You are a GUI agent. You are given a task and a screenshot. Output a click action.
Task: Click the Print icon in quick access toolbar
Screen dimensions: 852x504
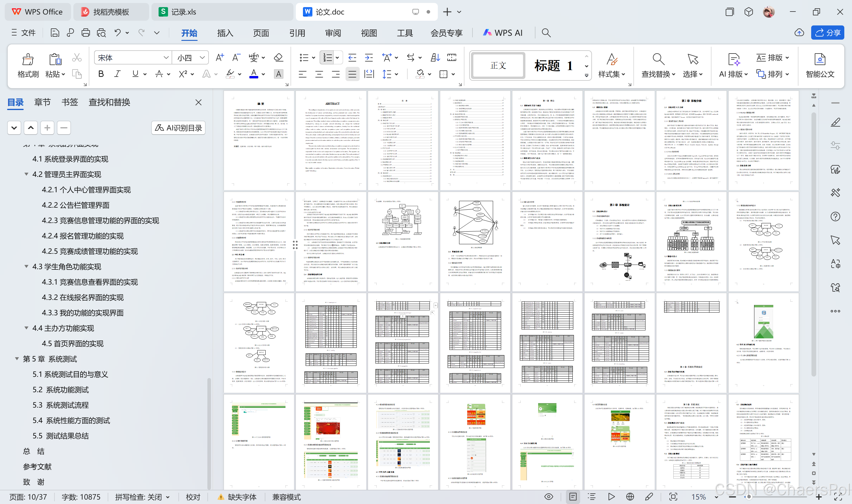click(x=85, y=33)
